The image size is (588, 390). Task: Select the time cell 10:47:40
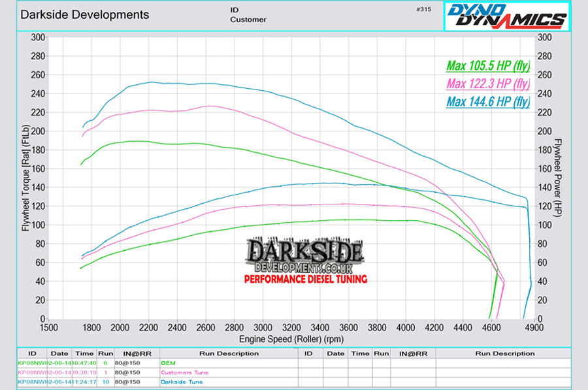84,363
